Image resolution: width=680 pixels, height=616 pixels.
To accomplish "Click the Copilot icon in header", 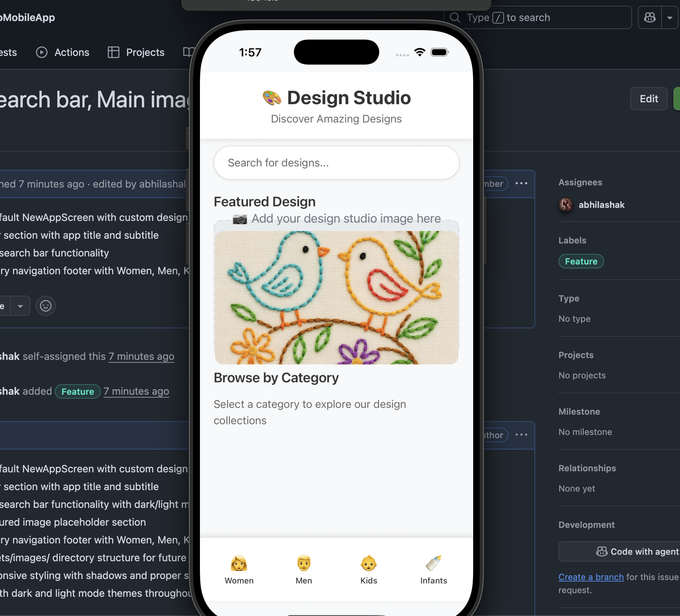I will click(x=650, y=17).
